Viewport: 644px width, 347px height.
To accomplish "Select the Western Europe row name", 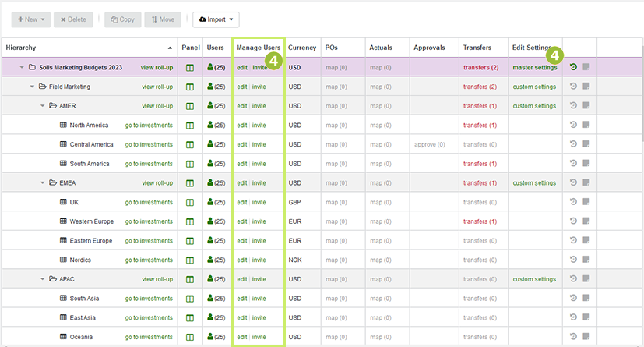I will (92, 221).
